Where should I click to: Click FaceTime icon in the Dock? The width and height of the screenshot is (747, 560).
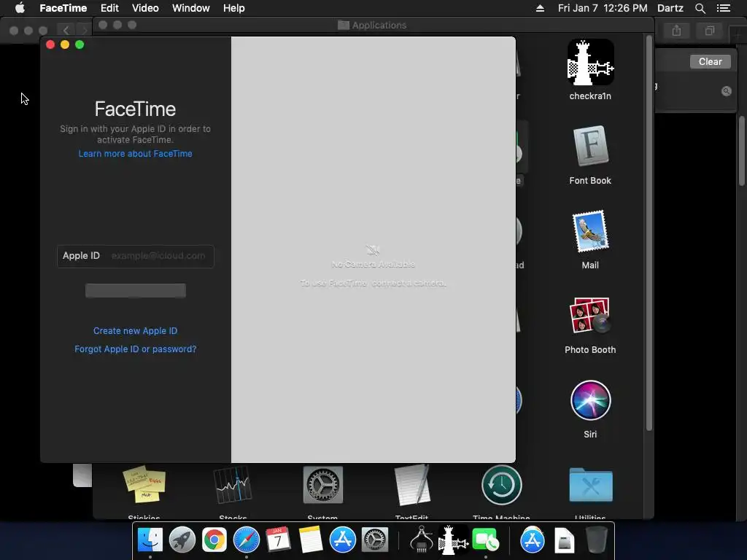(485, 540)
